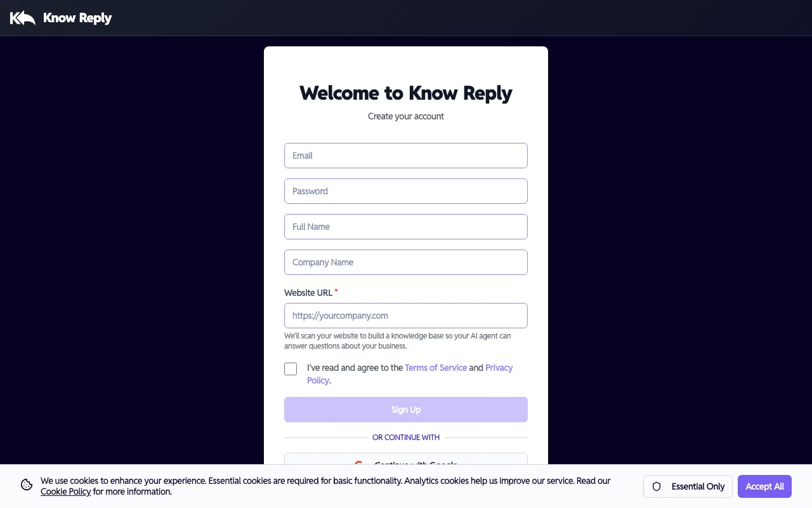Click the Know Reply logo icon
Viewport: 812px width, 508px height.
pyautogui.click(x=22, y=17)
